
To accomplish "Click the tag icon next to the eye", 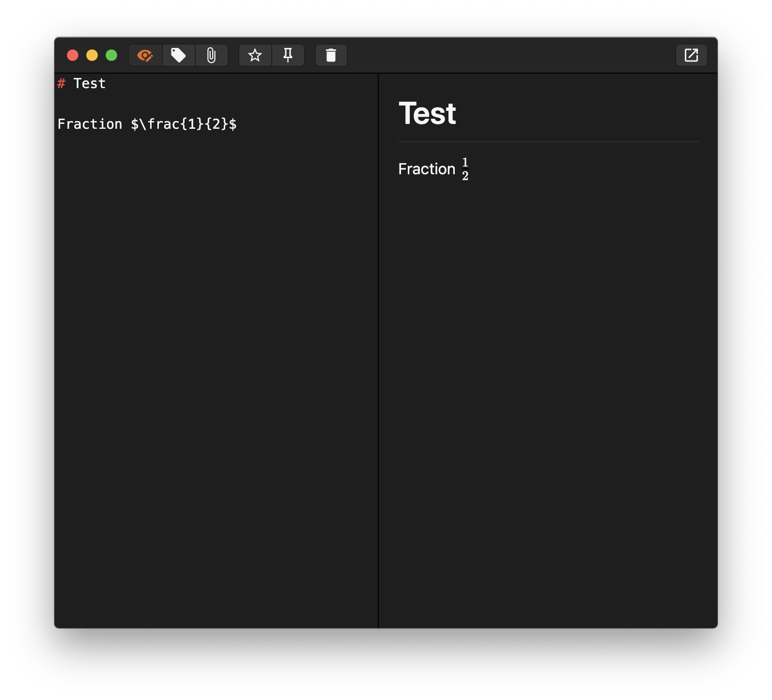I will (178, 55).
